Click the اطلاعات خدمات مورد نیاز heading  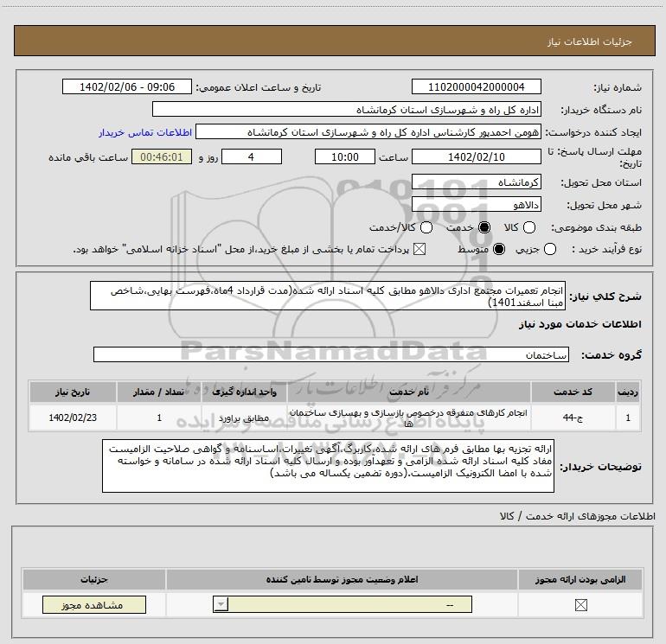pyautogui.click(x=580, y=324)
